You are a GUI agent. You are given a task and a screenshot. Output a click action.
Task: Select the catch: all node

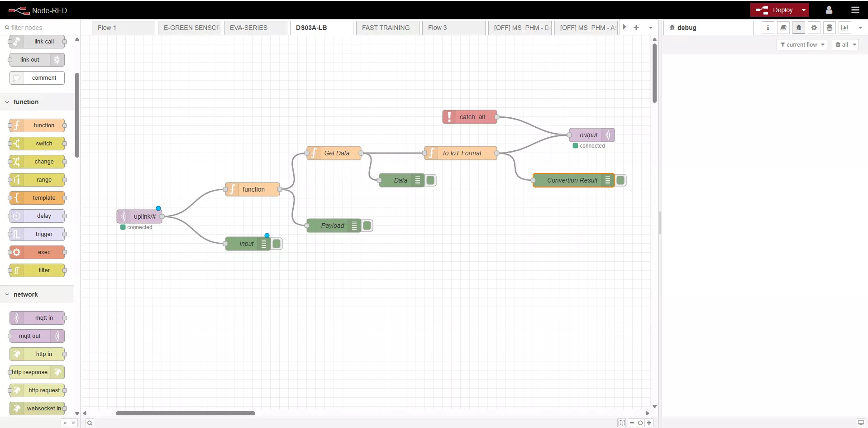pyautogui.click(x=470, y=117)
